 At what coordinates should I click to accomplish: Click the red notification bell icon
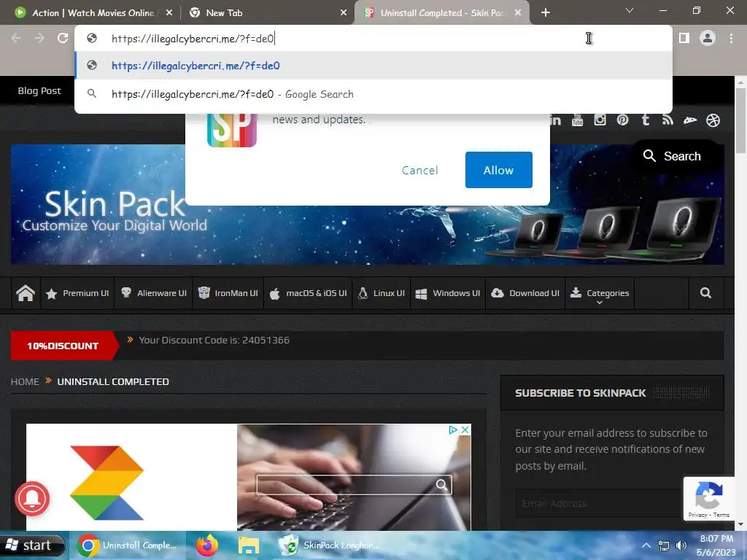32,499
